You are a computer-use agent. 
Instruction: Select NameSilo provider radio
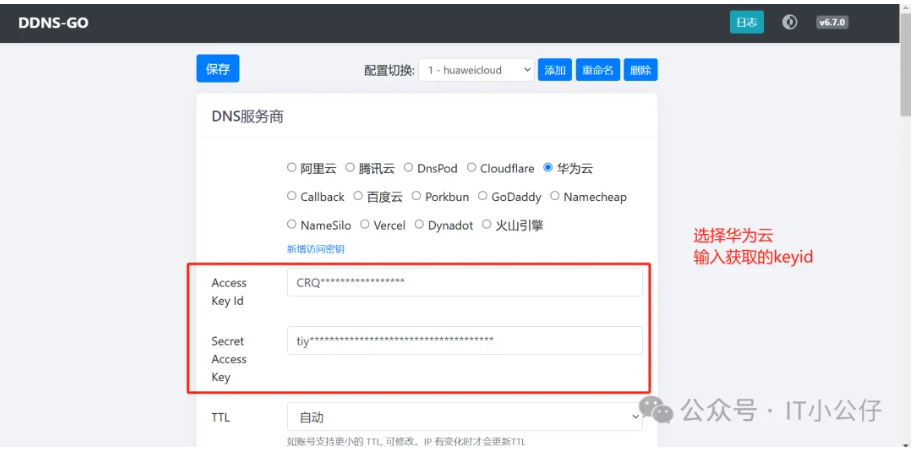pyautogui.click(x=292, y=224)
